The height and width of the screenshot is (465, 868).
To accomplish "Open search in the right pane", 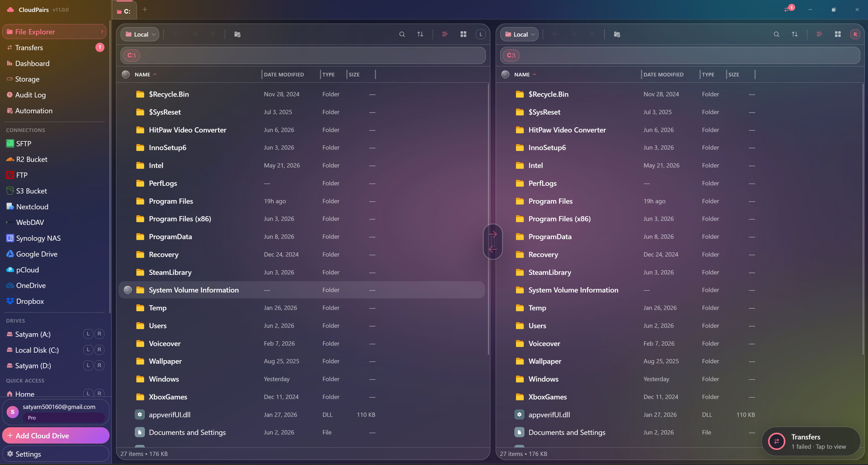I will [776, 34].
